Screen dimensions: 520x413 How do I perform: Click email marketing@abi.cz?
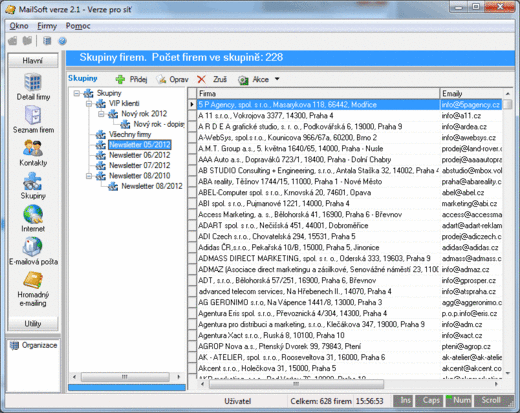(469, 204)
